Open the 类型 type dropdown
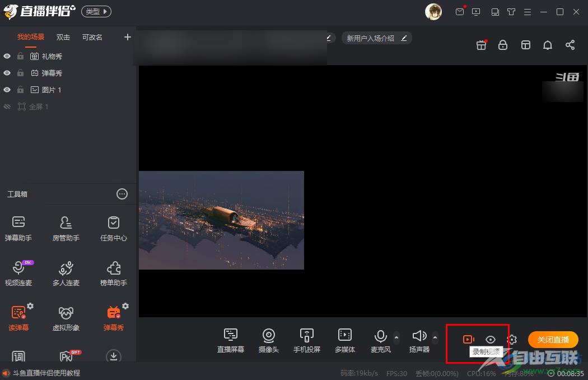This screenshot has width=588, height=380. [x=96, y=11]
